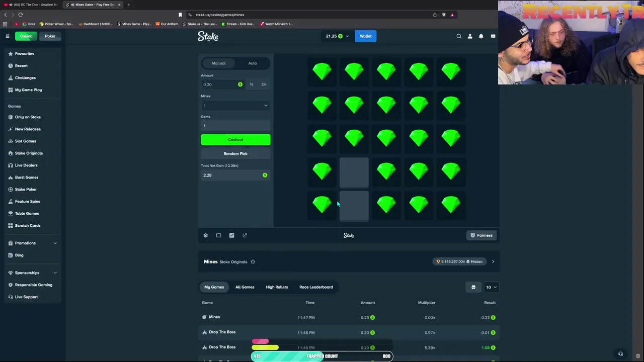Toggle ghost mode icon next to rows selector
The width and height of the screenshot is (644, 362).
pyautogui.click(x=473, y=287)
